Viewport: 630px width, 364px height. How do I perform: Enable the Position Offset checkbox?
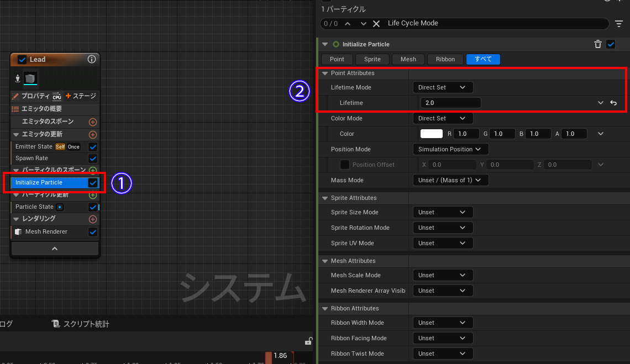345,165
